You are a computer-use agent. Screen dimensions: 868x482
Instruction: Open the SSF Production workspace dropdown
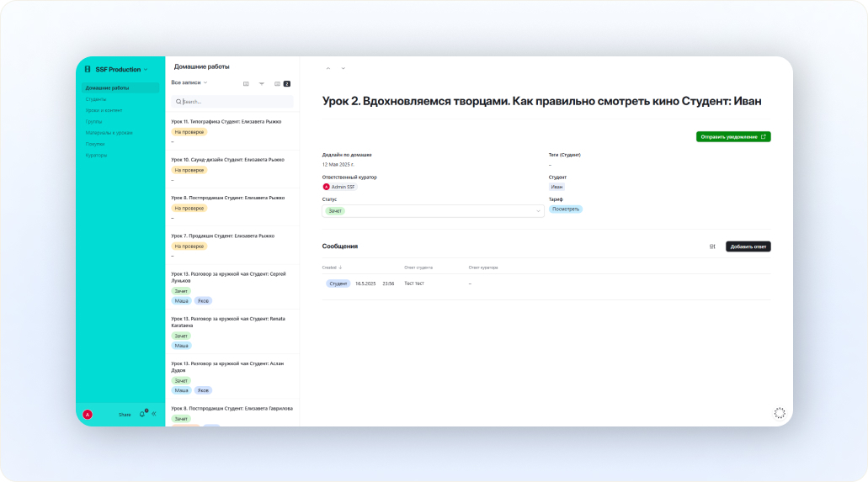coord(121,70)
